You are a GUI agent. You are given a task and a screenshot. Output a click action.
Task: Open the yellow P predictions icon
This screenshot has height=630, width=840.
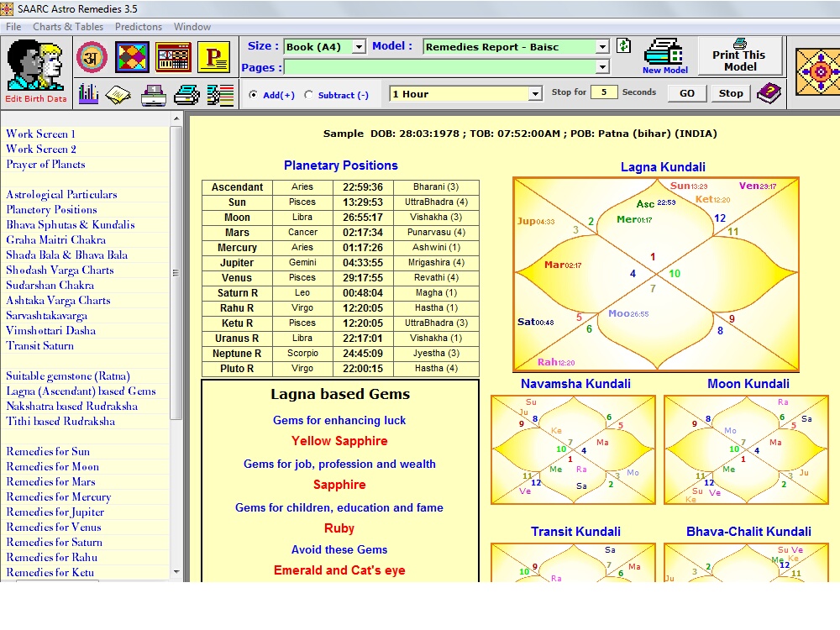coord(214,57)
